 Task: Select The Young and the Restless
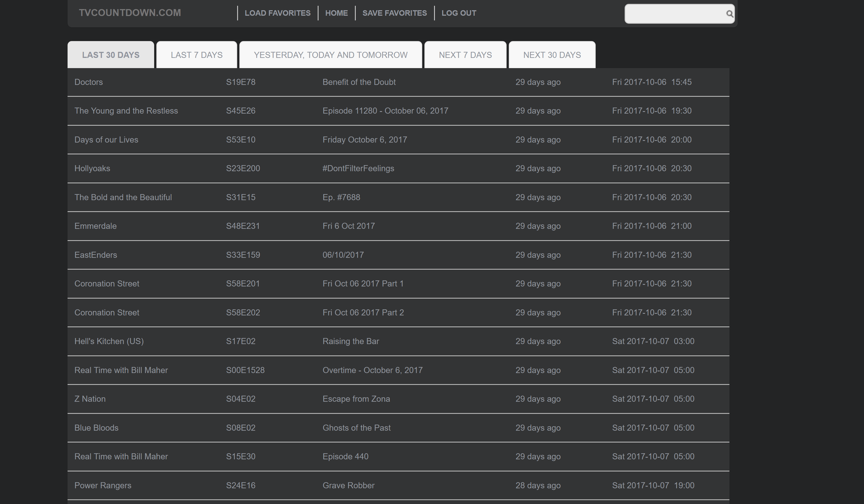(x=126, y=111)
